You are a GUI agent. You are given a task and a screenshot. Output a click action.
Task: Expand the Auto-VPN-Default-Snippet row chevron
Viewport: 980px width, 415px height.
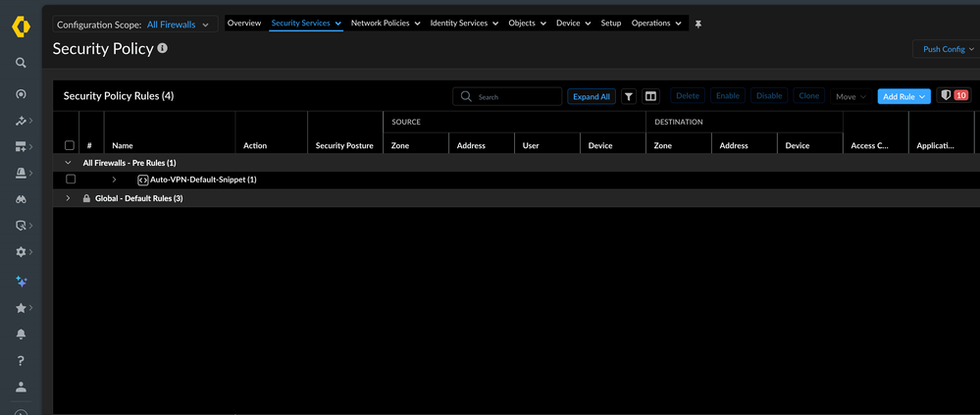(114, 180)
